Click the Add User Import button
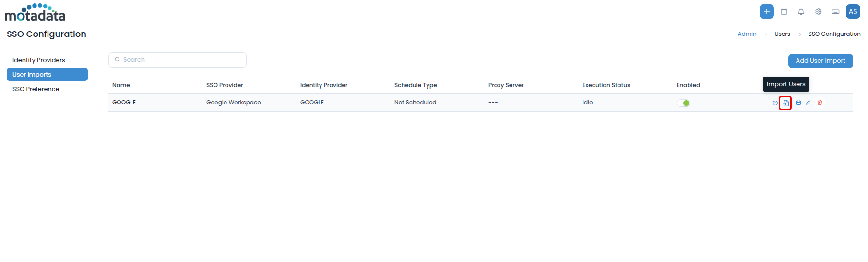868x262 pixels. coord(820,61)
